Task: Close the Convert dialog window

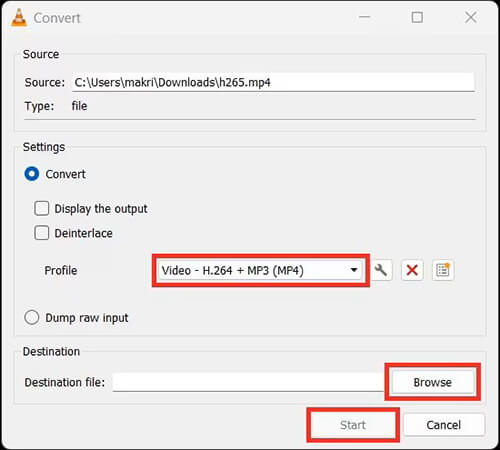Action: [x=471, y=17]
